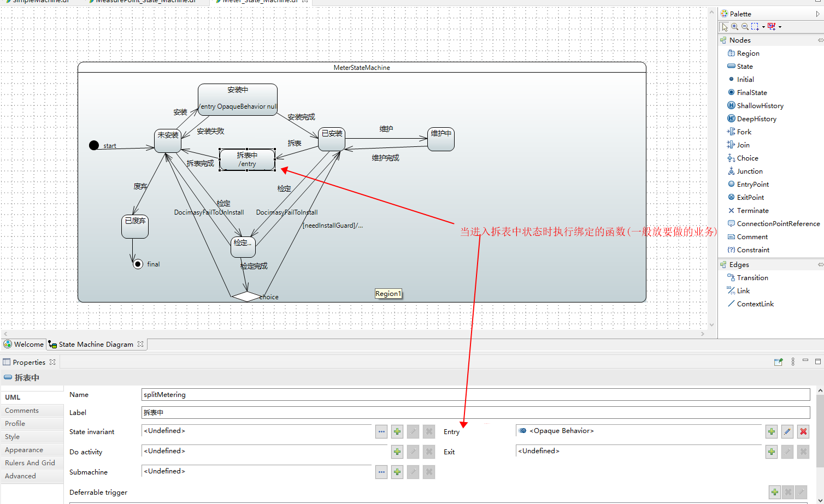The height and width of the screenshot is (504, 824).
Task: Click the 已废弃 state node
Action: click(x=135, y=227)
